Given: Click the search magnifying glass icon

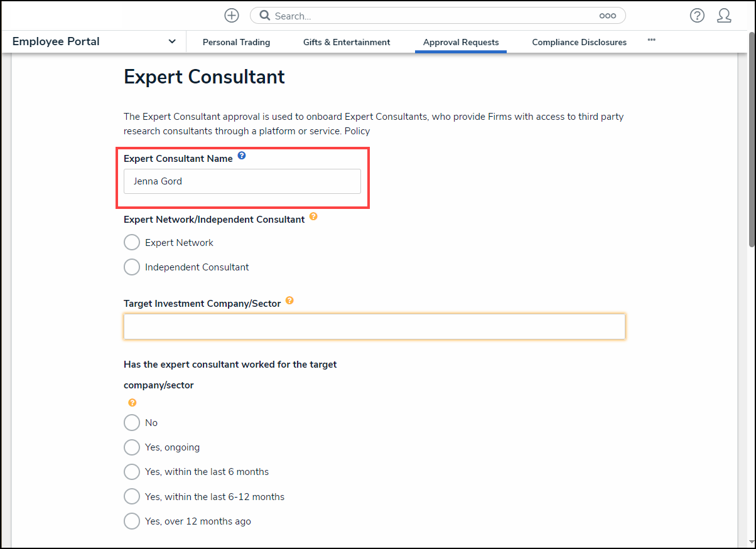Looking at the screenshot, I should click(x=264, y=15).
